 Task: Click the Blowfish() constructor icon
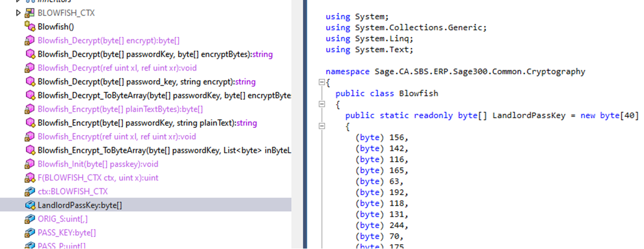pyautogui.click(x=30, y=27)
